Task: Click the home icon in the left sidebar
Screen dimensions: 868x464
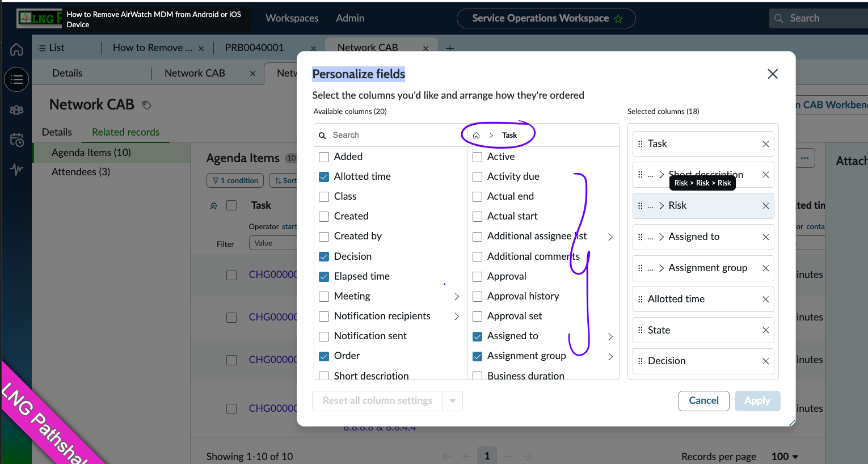Action: click(x=16, y=50)
